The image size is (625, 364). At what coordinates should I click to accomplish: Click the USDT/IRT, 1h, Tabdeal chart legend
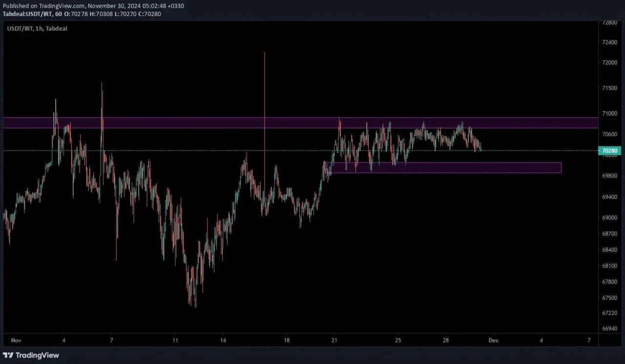[x=37, y=29]
